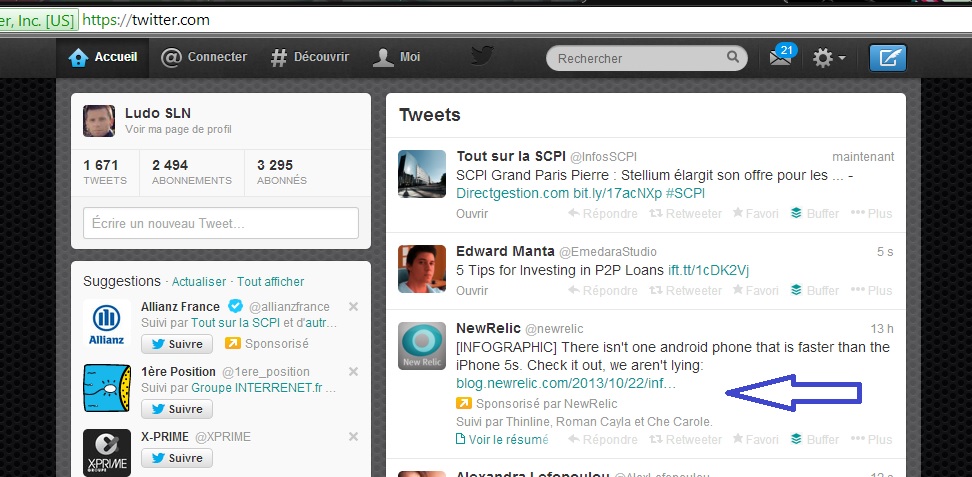The width and height of the screenshot is (972, 477).
Task: Click Ouvrir on the Edward Manta tweet
Action: [472, 290]
